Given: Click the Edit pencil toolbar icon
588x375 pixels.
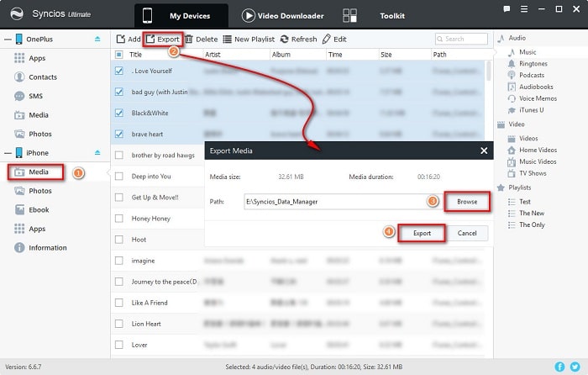Looking at the screenshot, I should coord(327,39).
